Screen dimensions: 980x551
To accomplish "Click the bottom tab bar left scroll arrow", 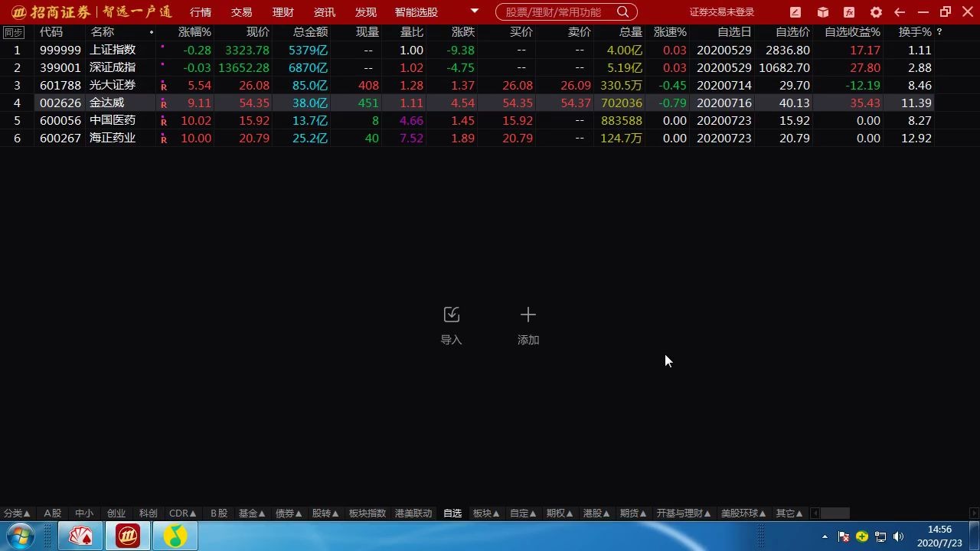I will point(815,514).
